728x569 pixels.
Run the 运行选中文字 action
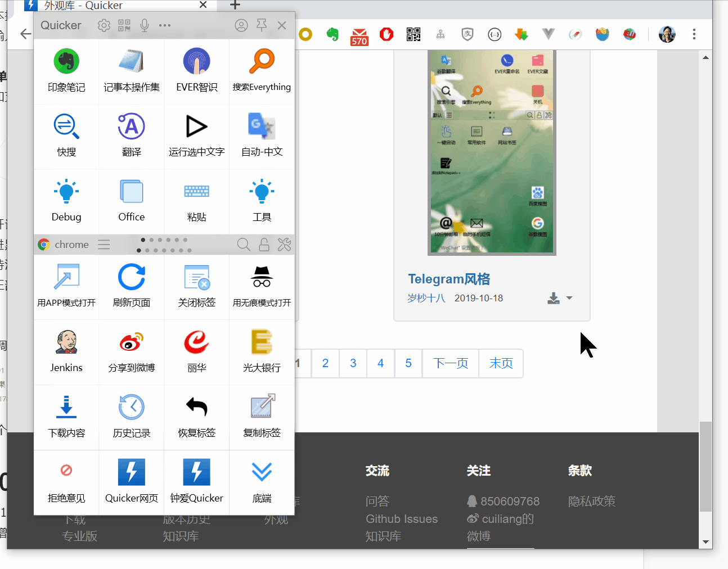pos(196,137)
